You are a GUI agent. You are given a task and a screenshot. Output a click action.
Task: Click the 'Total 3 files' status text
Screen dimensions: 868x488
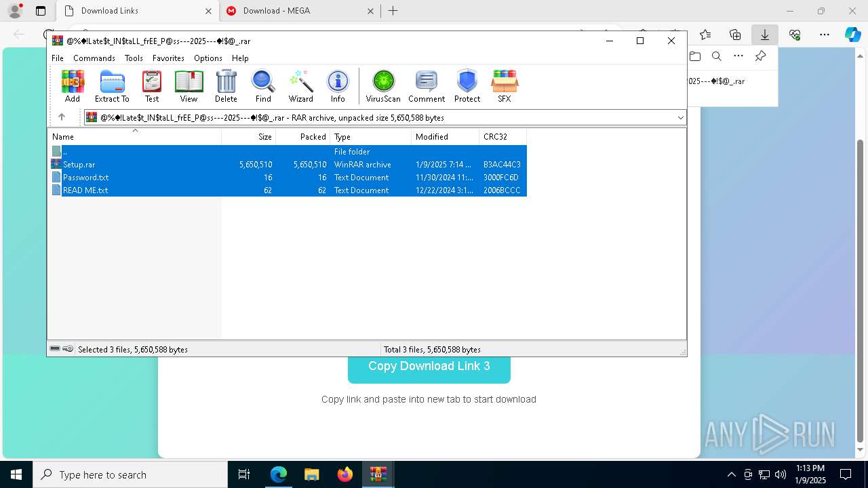432,350
